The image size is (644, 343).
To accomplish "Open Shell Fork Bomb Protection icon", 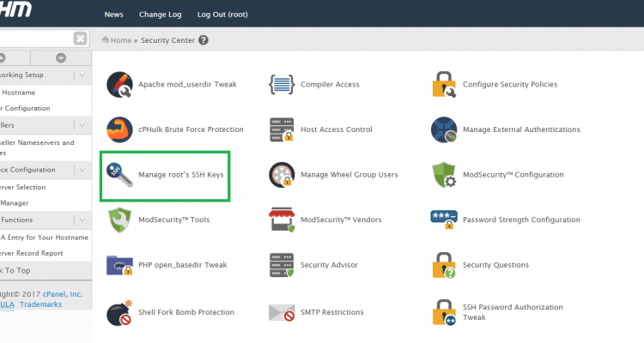I will pos(119,313).
